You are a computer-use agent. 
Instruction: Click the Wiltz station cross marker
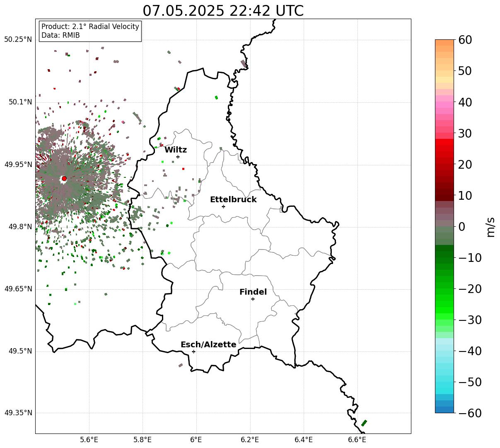tap(178, 157)
